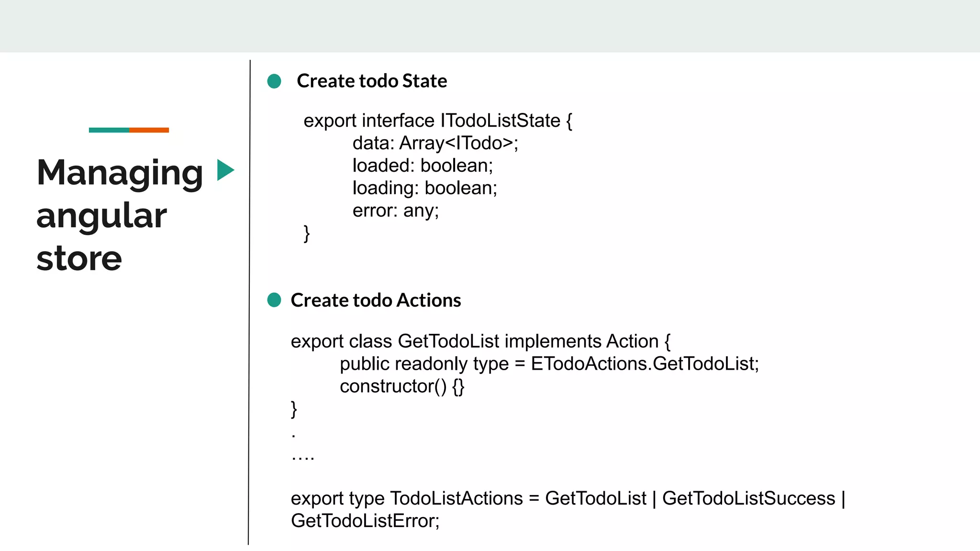Click the green bullet before Create todo Actions
The image size is (980, 551).
pyautogui.click(x=274, y=300)
